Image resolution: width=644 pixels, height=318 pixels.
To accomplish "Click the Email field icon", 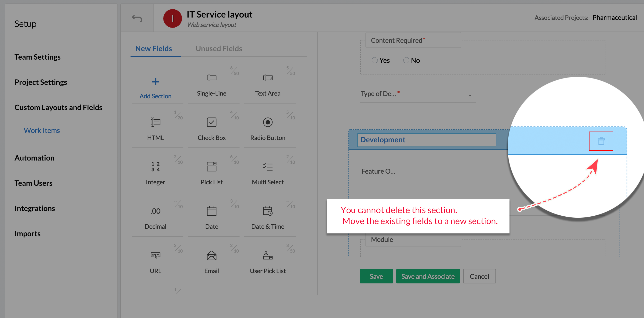I will pos(211,255).
